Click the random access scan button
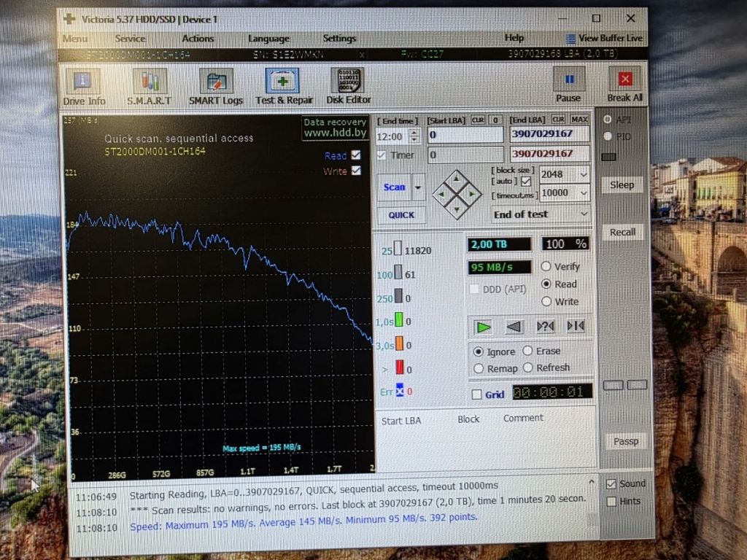 click(x=545, y=326)
